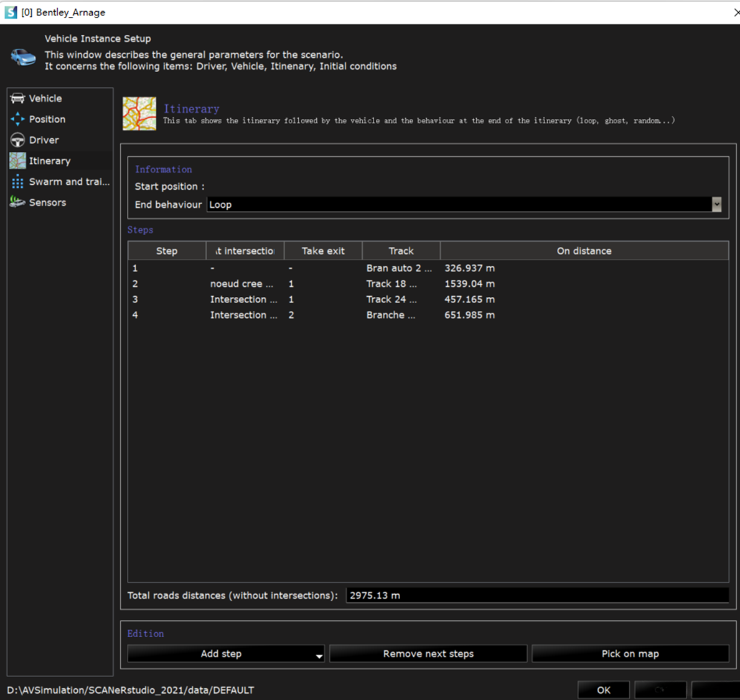740x700 pixels.
Task: Click the At intersection column header
Action: tap(245, 251)
